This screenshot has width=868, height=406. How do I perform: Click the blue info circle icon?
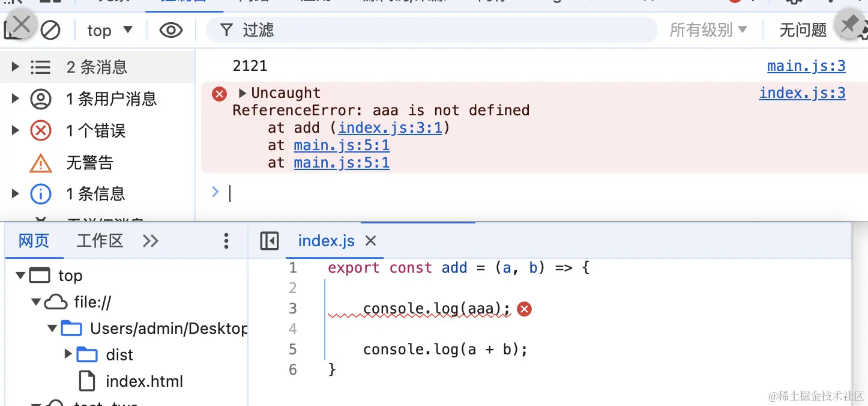tap(41, 193)
